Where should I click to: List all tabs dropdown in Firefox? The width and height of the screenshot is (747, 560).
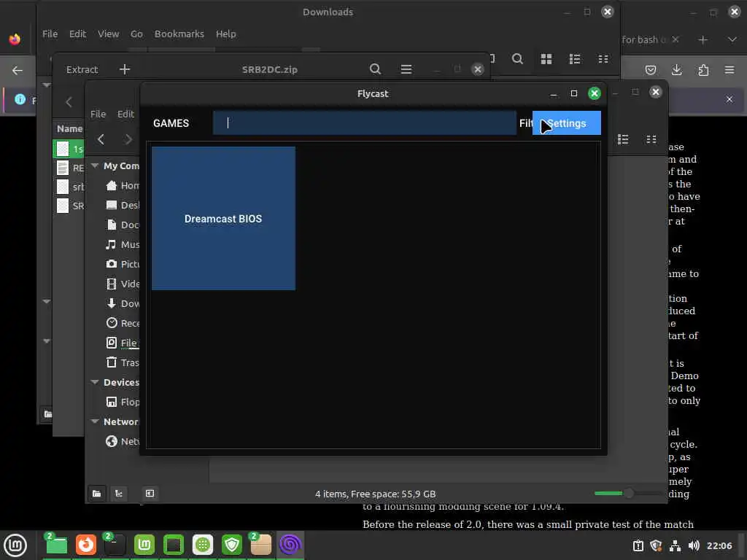click(x=732, y=39)
